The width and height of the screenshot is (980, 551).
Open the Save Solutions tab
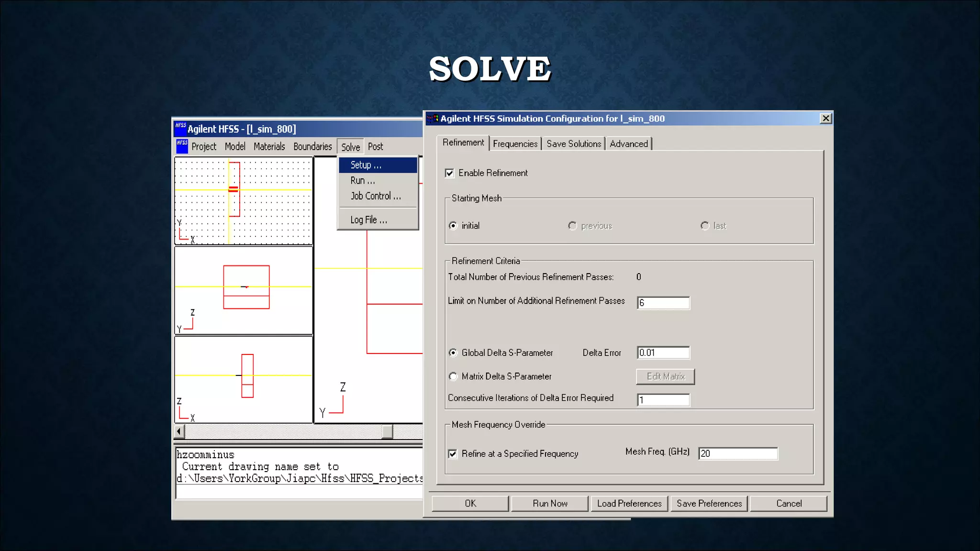point(574,144)
